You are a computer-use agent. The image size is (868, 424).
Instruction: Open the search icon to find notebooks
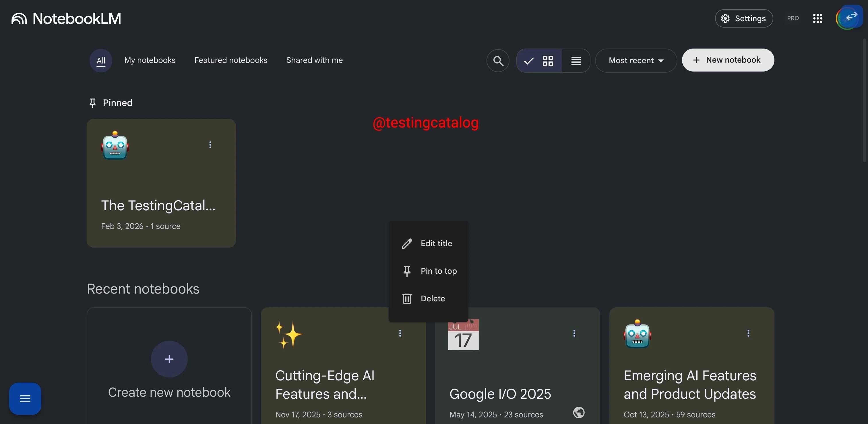pyautogui.click(x=498, y=61)
